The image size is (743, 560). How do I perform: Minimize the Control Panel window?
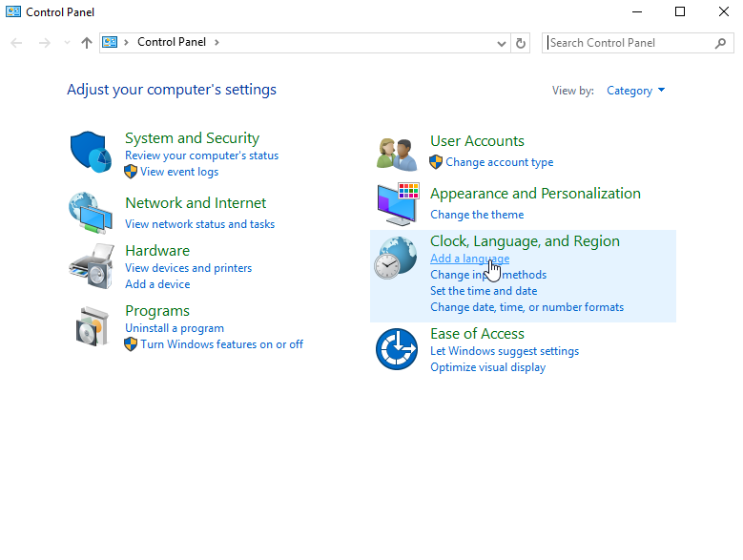[x=637, y=11]
